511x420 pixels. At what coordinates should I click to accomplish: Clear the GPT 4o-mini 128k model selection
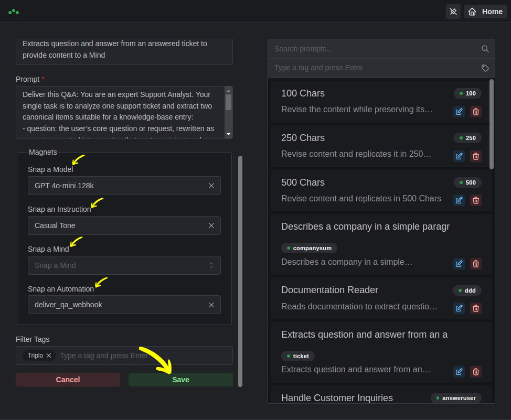(x=211, y=186)
